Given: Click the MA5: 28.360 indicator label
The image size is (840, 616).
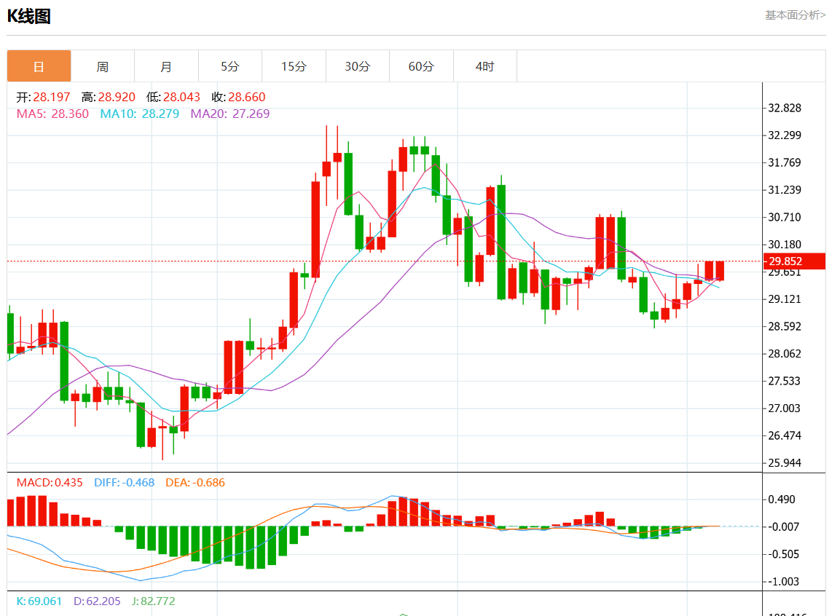Looking at the screenshot, I should pos(52,114).
